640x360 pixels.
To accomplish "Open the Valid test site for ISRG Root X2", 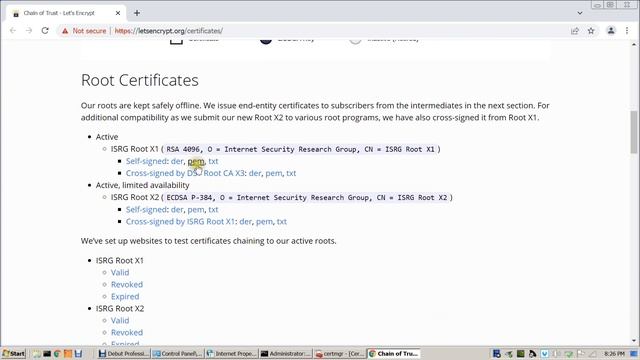I will [x=120, y=320].
